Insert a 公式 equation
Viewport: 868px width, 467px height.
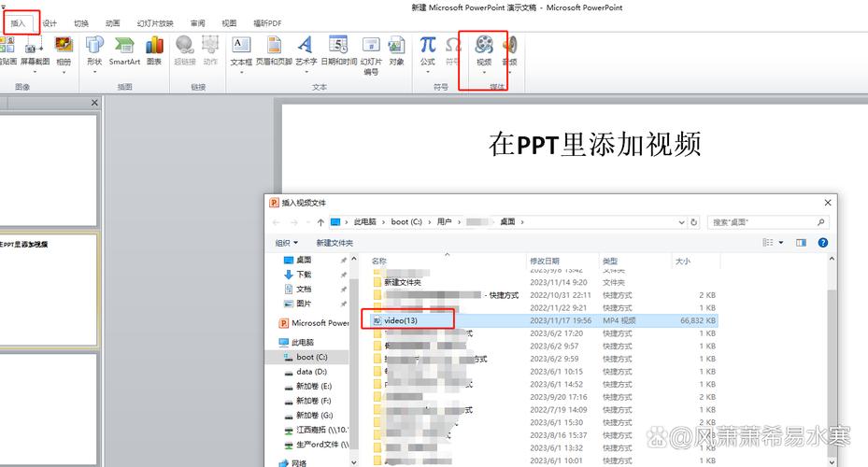tap(427, 50)
